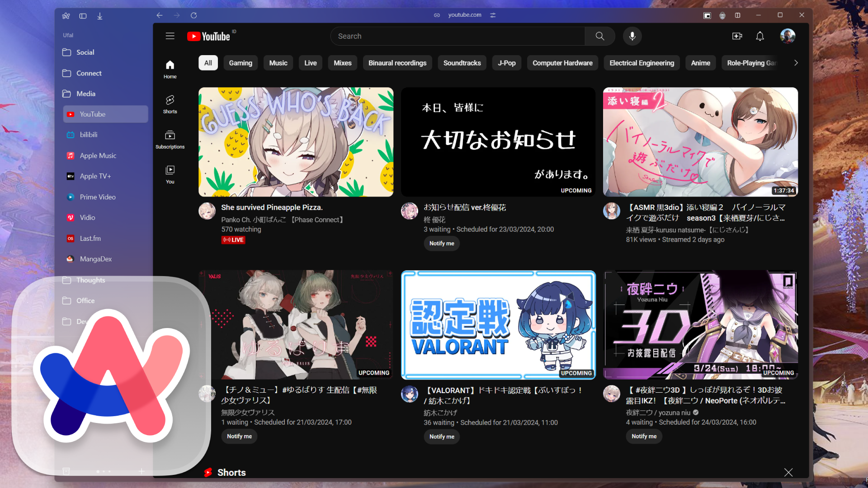
Task: Open the YouTube hamburger guide menu
Action: 170,36
